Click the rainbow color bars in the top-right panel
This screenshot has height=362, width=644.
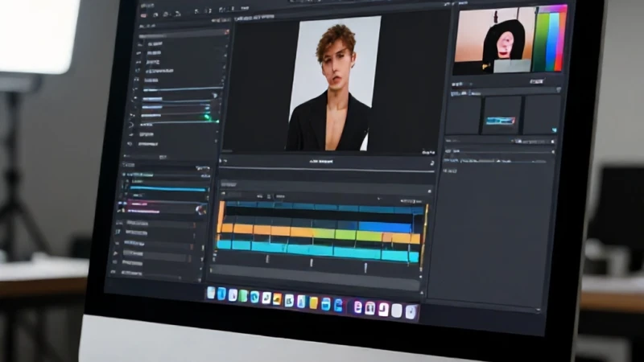[550, 39]
